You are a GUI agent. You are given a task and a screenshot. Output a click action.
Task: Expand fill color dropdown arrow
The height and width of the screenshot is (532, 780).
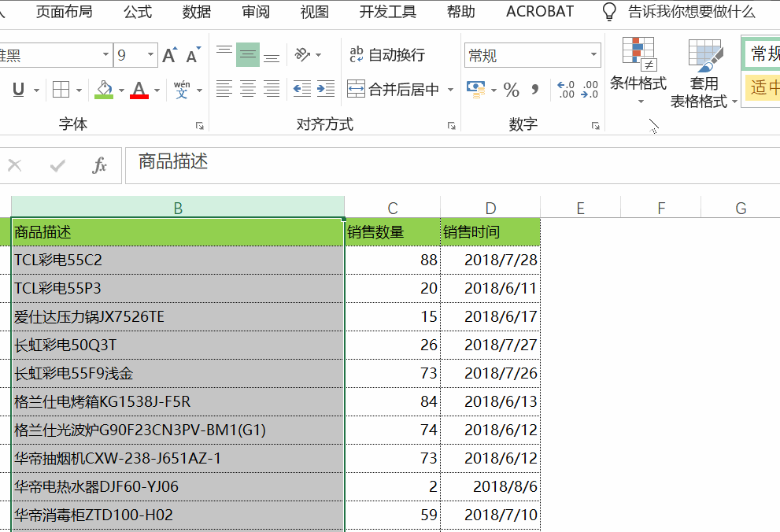[121, 91]
